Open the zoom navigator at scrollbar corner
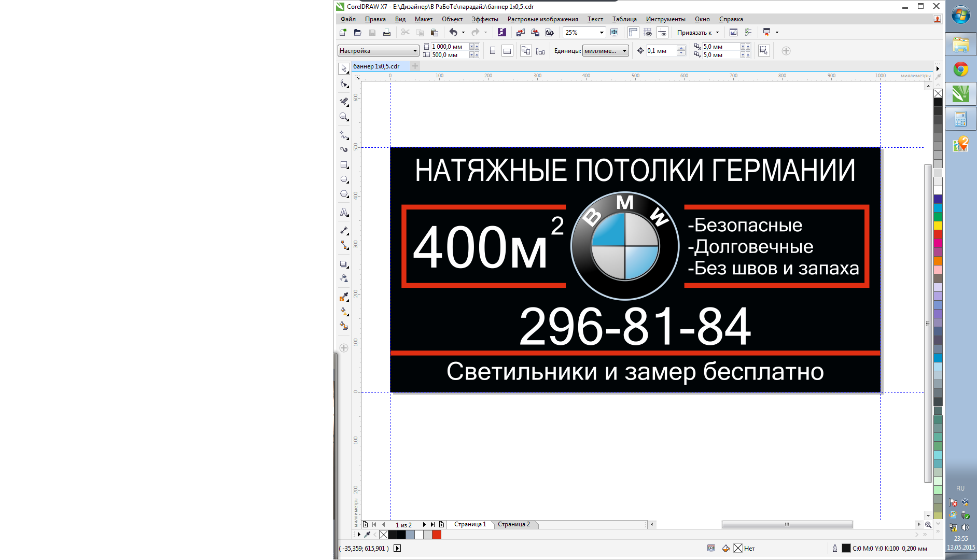977x560 pixels. 928,524
